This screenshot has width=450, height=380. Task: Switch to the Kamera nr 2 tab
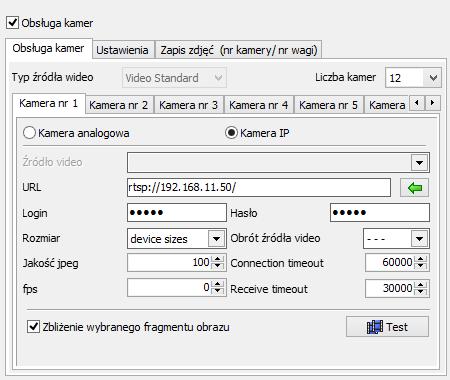(x=119, y=105)
